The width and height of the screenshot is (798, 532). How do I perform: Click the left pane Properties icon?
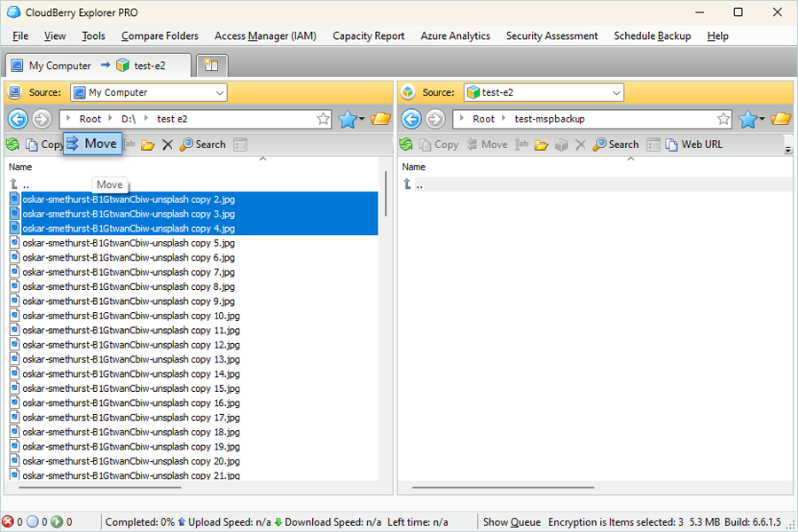pyautogui.click(x=240, y=145)
